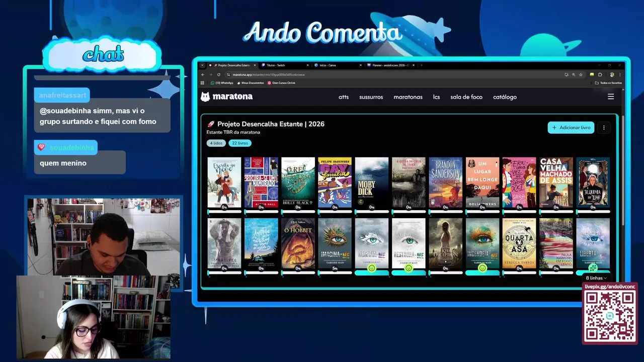Open the lcs menu item
Screen dimensions: 644x362
pyautogui.click(x=436, y=97)
